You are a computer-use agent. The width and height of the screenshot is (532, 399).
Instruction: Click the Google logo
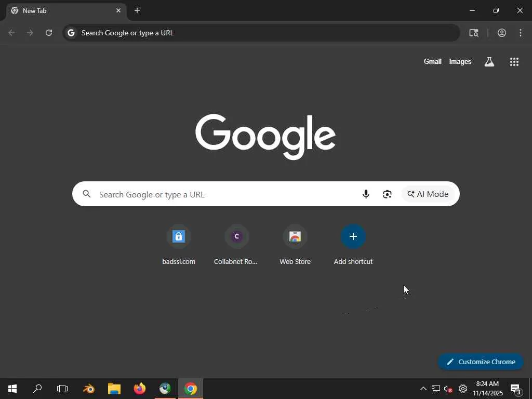265,137
